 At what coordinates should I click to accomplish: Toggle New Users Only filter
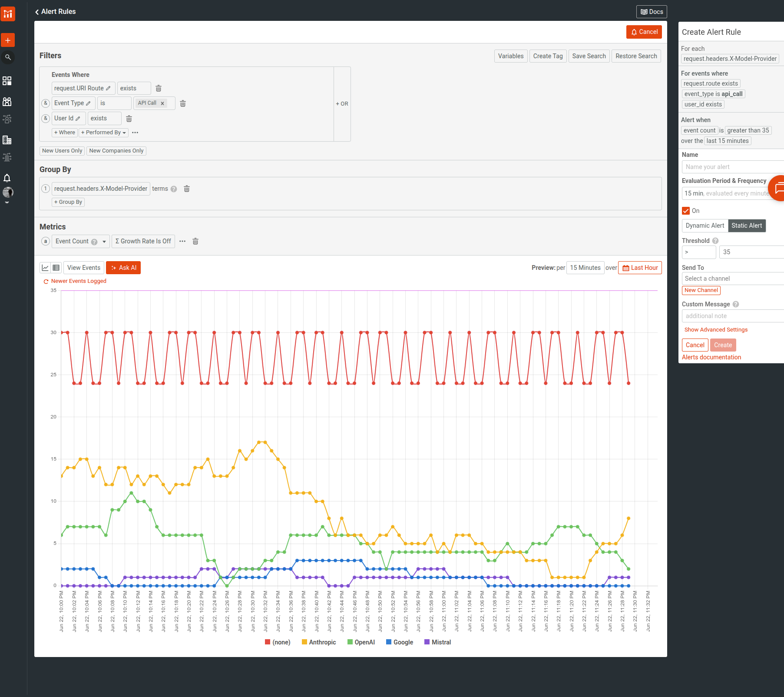click(x=62, y=151)
